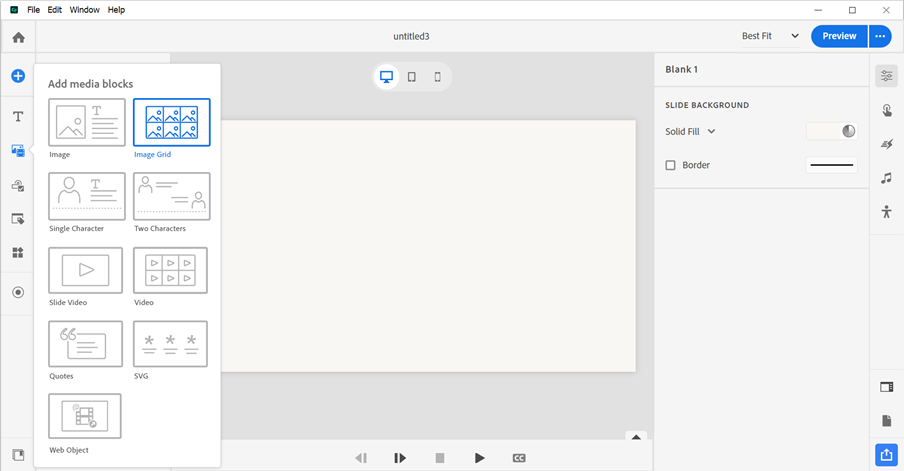The width and height of the screenshot is (904, 471).
Task: Select the Record icon in left sidebar
Action: [x=18, y=292]
